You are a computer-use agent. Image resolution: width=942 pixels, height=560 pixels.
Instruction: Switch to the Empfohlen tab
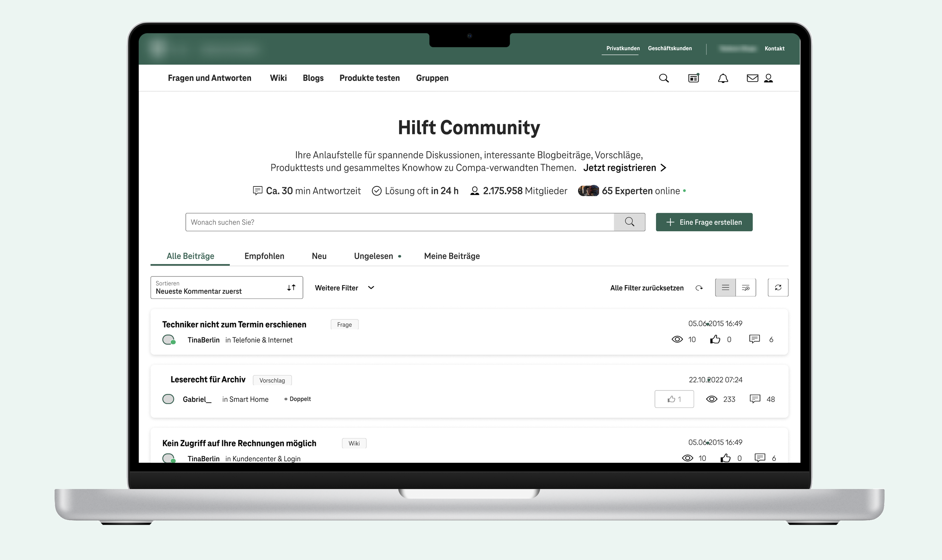click(x=264, y=256)
